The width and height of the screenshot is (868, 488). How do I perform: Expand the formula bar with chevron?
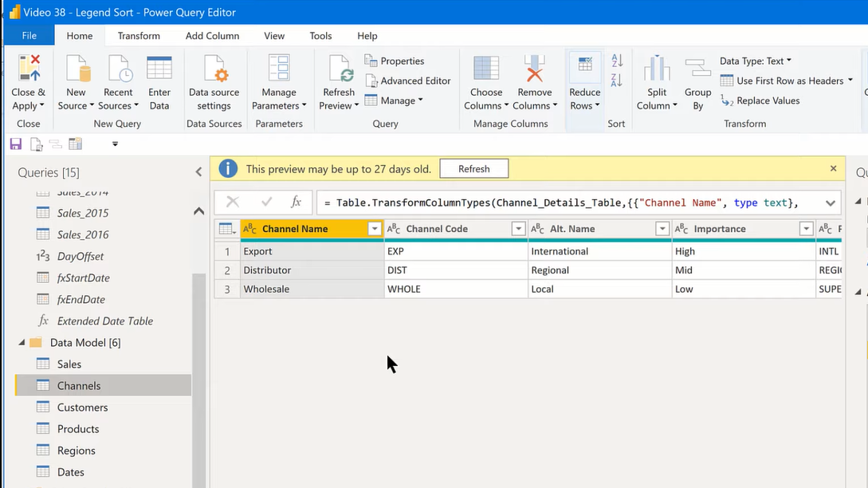coord(831,203)
